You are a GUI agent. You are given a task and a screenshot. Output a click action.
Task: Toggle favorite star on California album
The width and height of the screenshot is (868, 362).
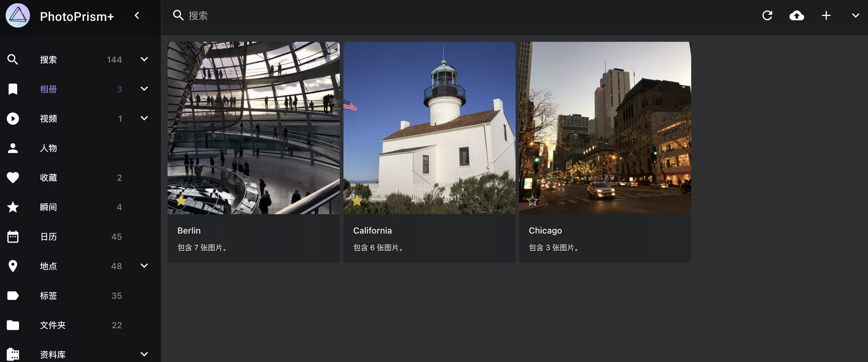point(357,200)
